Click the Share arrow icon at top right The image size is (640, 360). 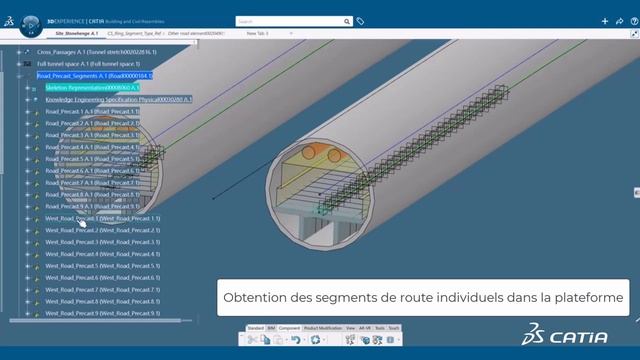(x=620, y=21)
